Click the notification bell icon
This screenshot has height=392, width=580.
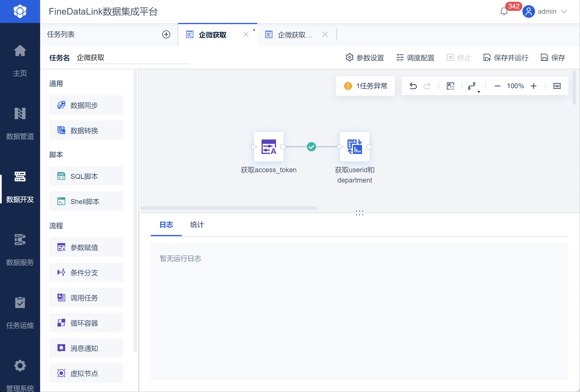coord(504,11)
